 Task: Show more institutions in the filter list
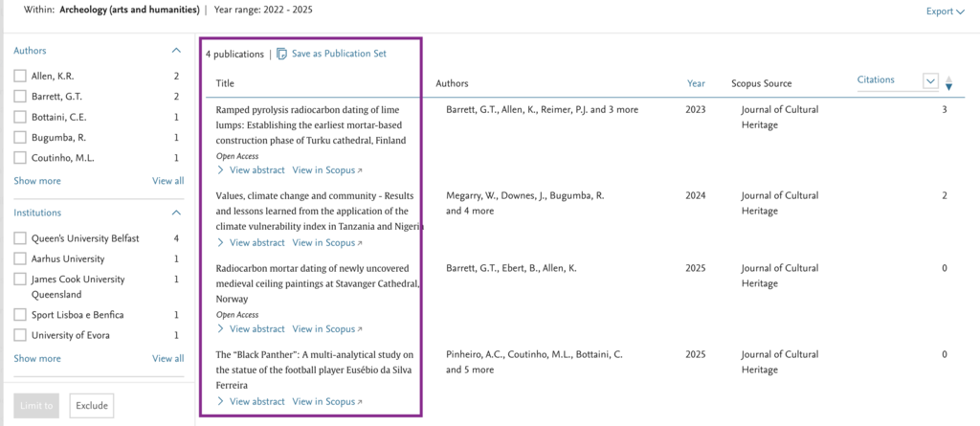[37, 359]
